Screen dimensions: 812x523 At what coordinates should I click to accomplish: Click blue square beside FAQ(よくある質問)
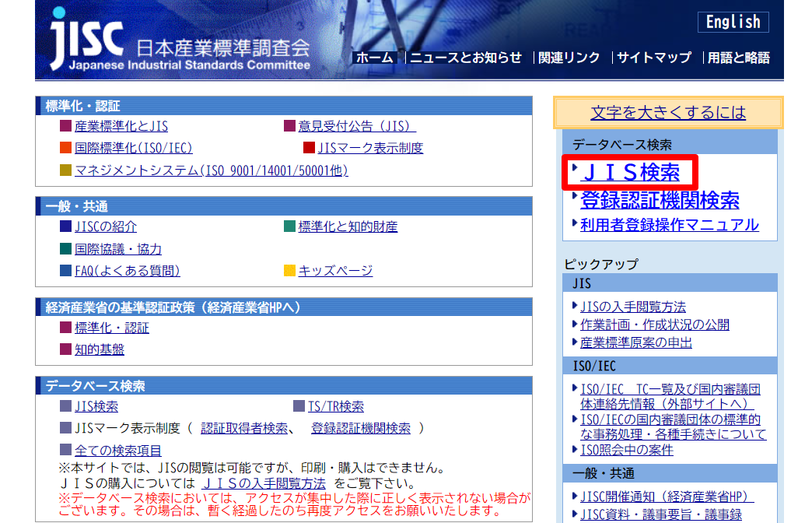point(65,270)
